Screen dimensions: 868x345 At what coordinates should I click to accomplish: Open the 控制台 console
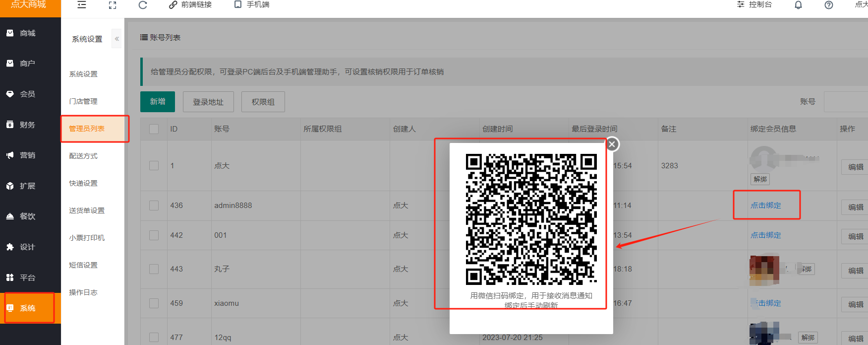click(754, 4)
